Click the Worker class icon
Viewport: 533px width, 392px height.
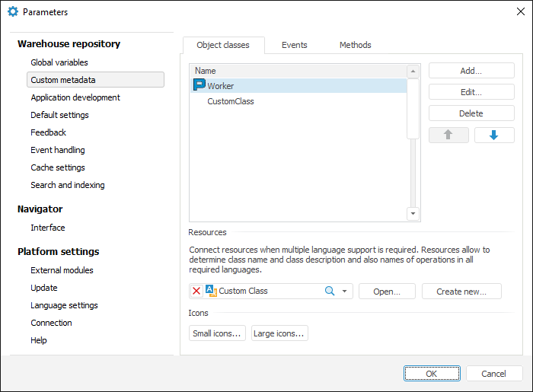tap(199, 85)
